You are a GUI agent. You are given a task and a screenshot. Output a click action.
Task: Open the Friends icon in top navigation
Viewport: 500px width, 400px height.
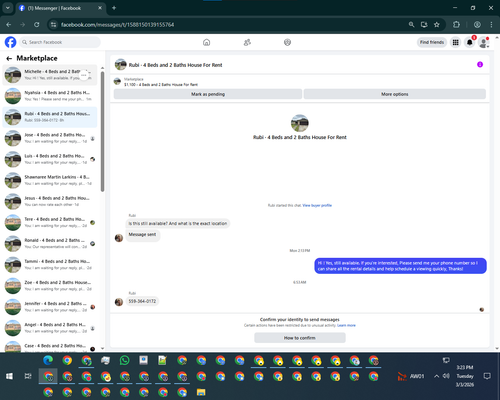click(247, 42)
